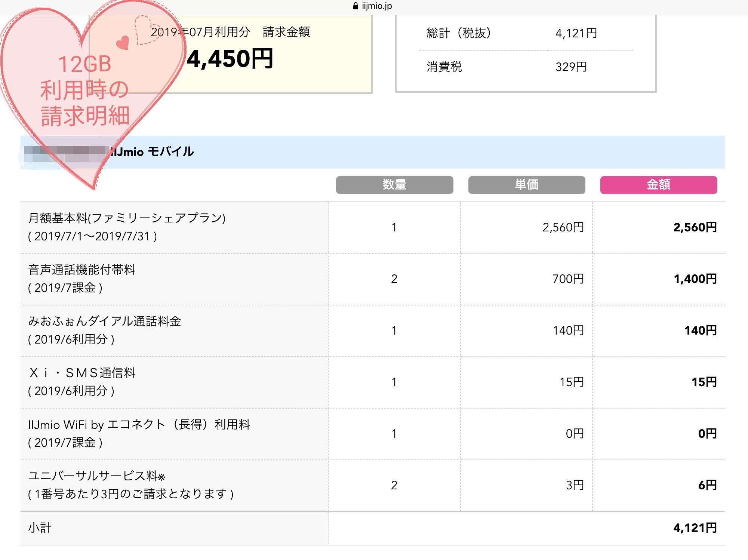This screenshot has width=748, height=560.
Task: Click the Xi・SMS通信料 item
Action: (x=81, y=373)
